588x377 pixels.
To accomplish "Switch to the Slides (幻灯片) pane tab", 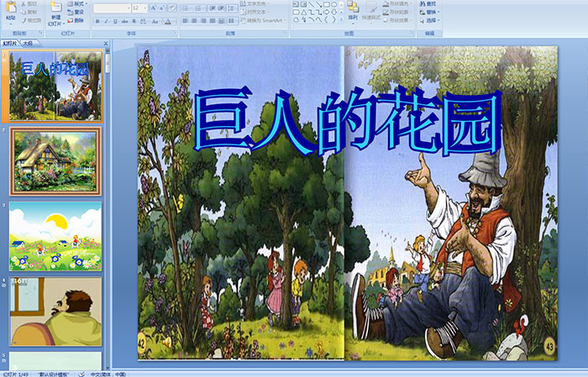I will (x=10, y=44).
